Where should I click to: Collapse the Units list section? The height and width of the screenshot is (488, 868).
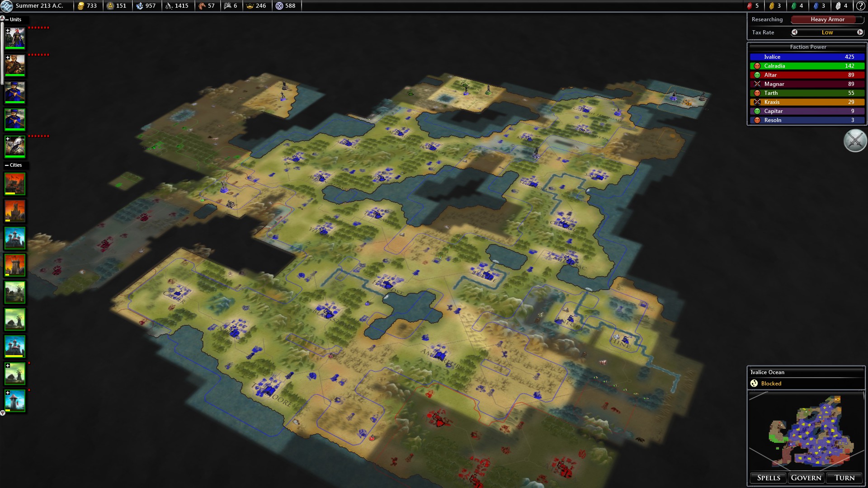pyautogui.click(x=7, y=19)
